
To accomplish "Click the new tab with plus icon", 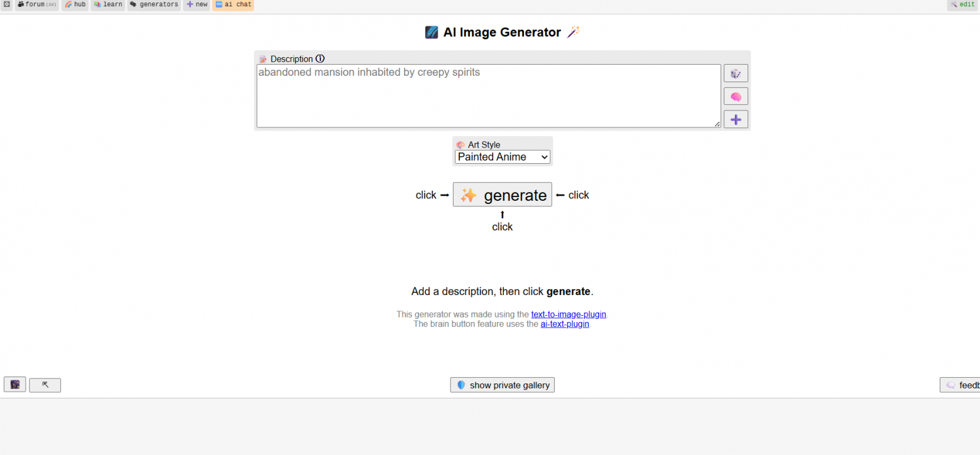I will 197,4.
